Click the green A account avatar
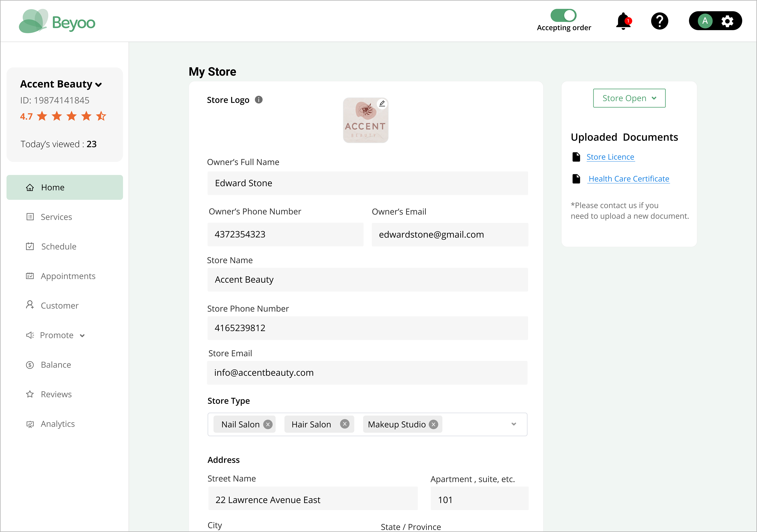The height and width of the screenshot is (532, 757). (x=705, y=21)
